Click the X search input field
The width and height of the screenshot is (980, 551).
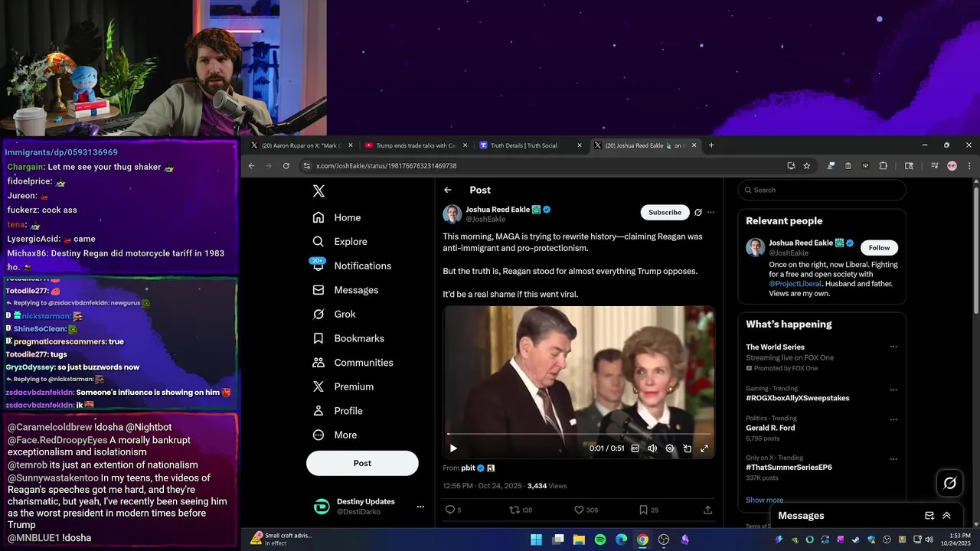(x=822, y=190)
